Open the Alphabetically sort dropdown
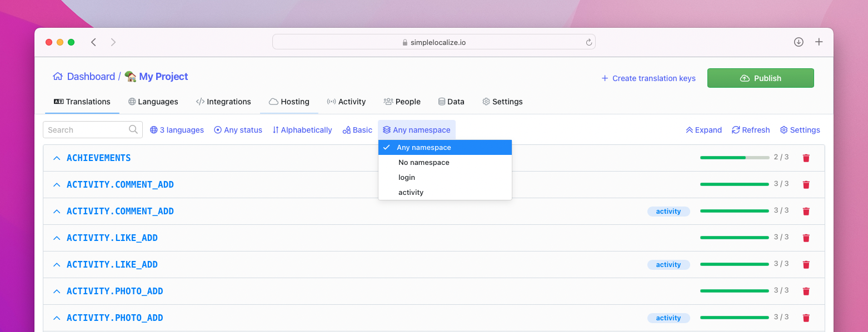 tap(302, 130)
